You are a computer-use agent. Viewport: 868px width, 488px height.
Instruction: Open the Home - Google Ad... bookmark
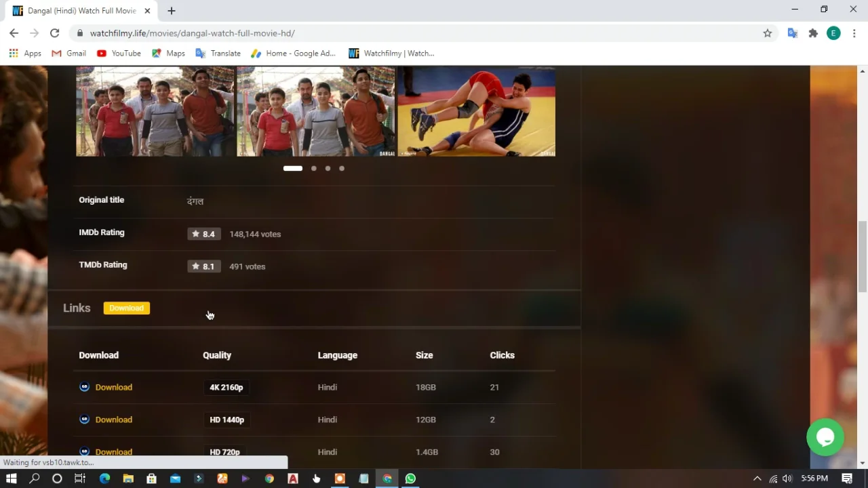click(293, 53)
